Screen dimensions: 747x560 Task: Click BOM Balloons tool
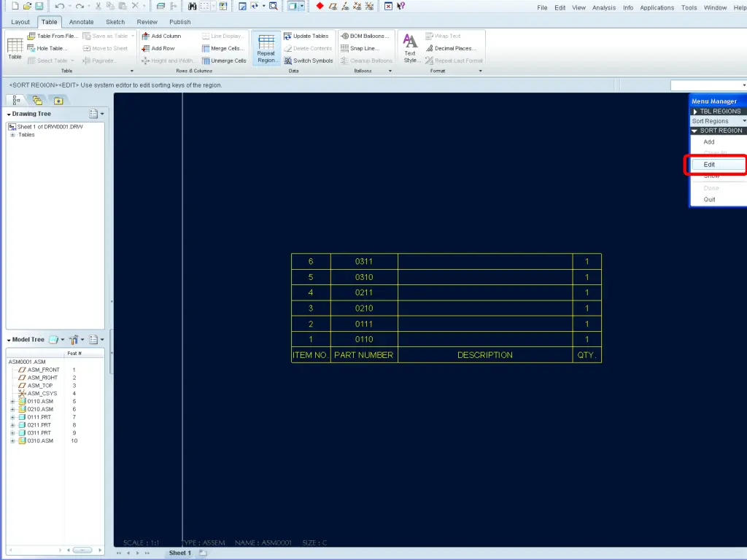tap(365, 36)
